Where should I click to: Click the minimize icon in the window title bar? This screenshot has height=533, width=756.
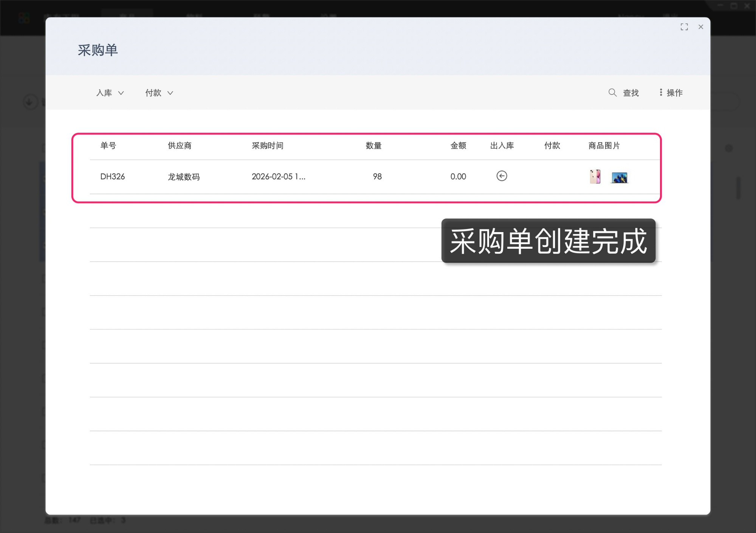click(x=719, y=6)
